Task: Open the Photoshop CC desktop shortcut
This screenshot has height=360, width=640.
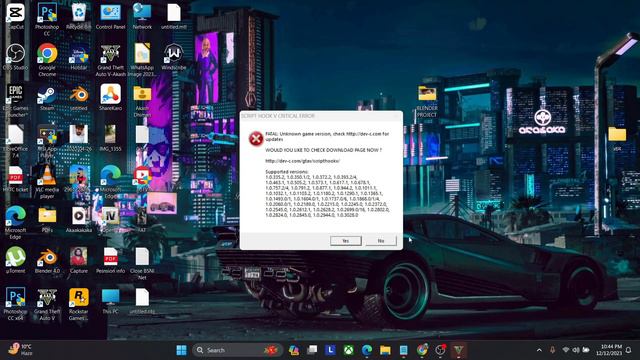Action: [x=47, y=19]
